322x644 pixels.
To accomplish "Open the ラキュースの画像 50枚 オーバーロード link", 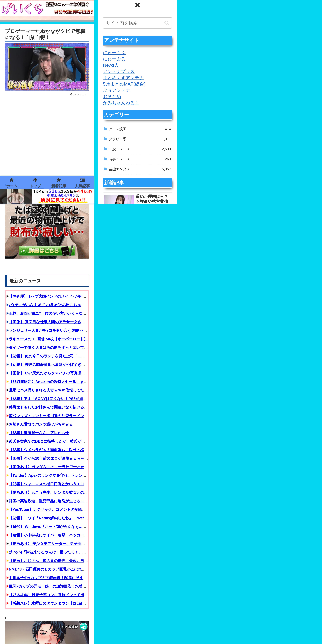I will pos(48,339).
